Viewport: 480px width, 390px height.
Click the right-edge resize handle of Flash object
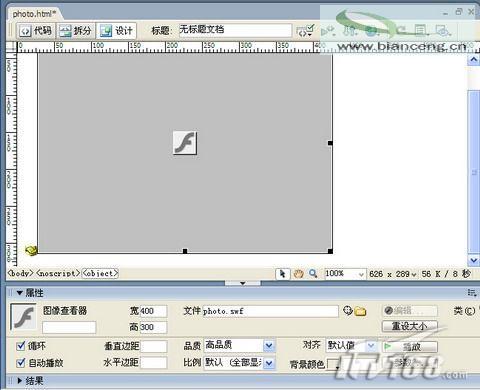[x=330, y=143]
